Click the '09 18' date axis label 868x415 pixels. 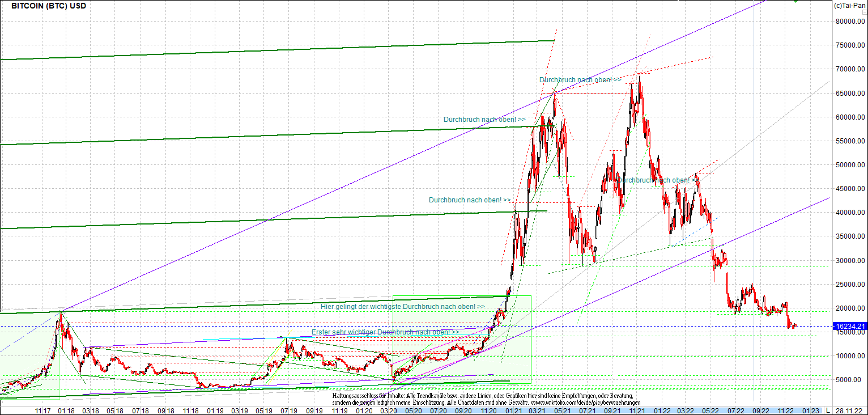tap(167, 410)
